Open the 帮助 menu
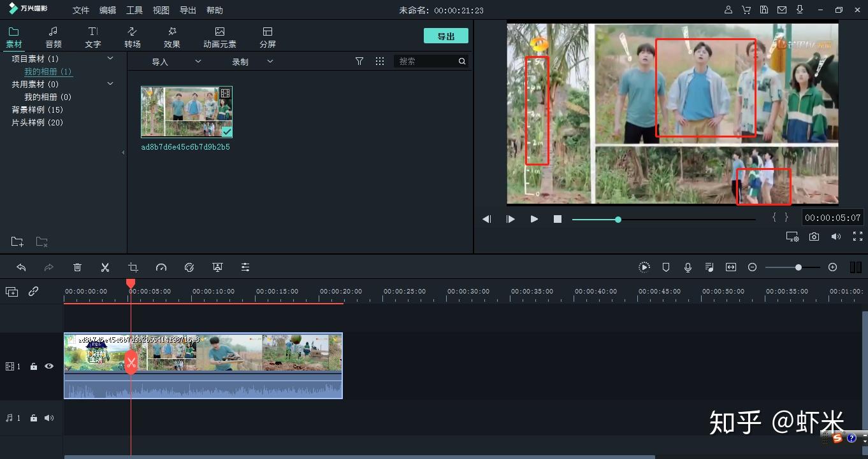 click(x=215, y=10)
